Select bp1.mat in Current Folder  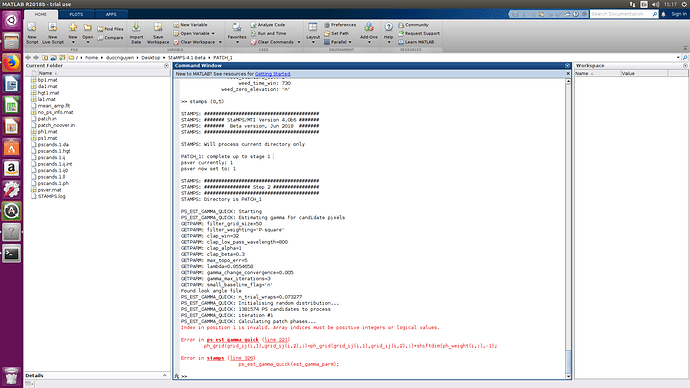(x=48, y=80)
